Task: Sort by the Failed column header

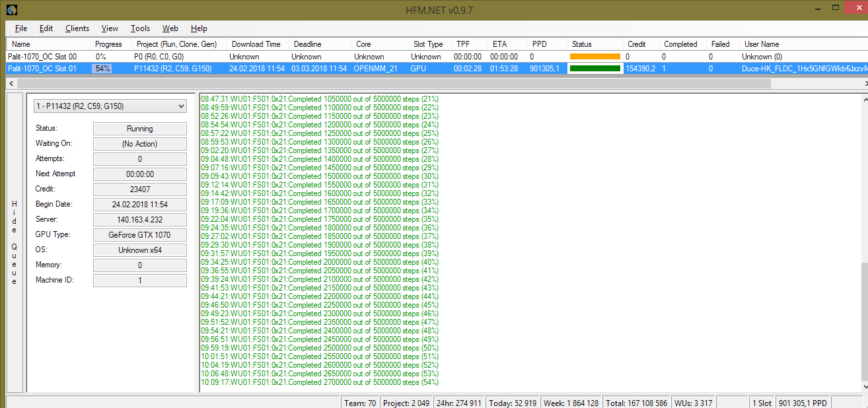Action: click(723, 44)
